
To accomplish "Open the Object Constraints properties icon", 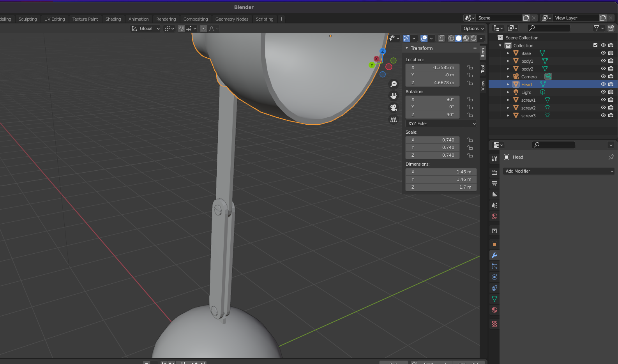I will tap(494, 288).
